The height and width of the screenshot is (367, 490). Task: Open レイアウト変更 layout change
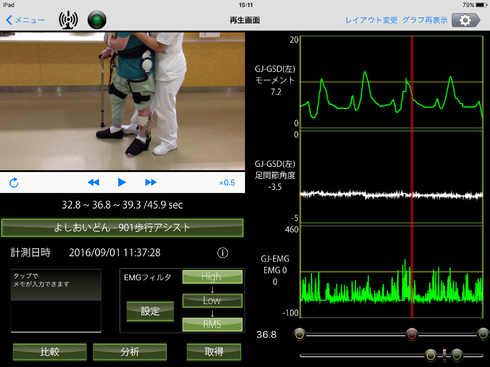(371, 20)
